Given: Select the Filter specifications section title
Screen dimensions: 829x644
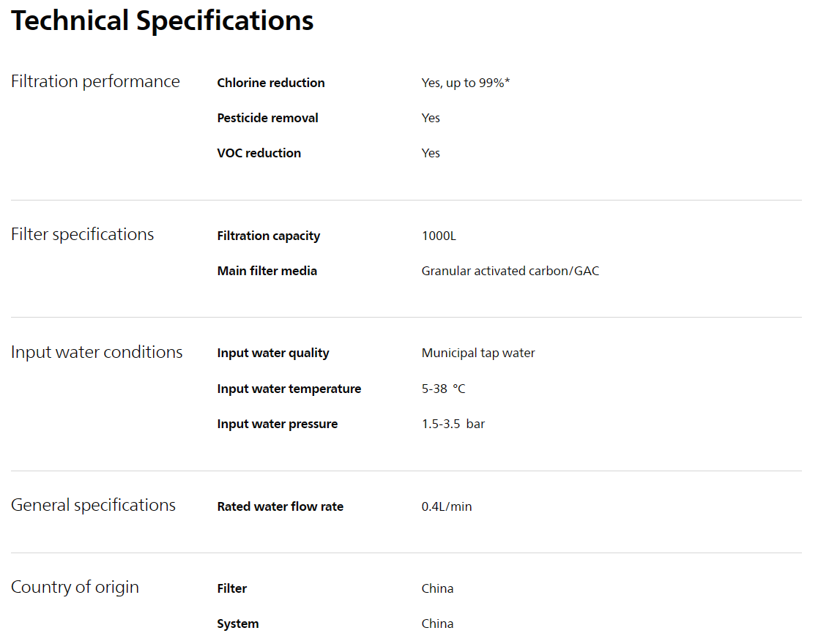Looking at the screenshot, I should pos(83,235).
